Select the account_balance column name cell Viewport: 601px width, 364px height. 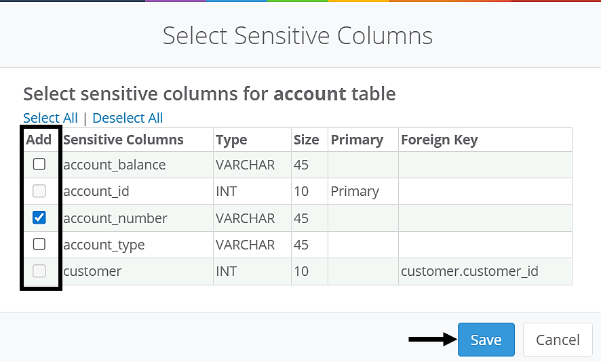click(x=115, y=165)
